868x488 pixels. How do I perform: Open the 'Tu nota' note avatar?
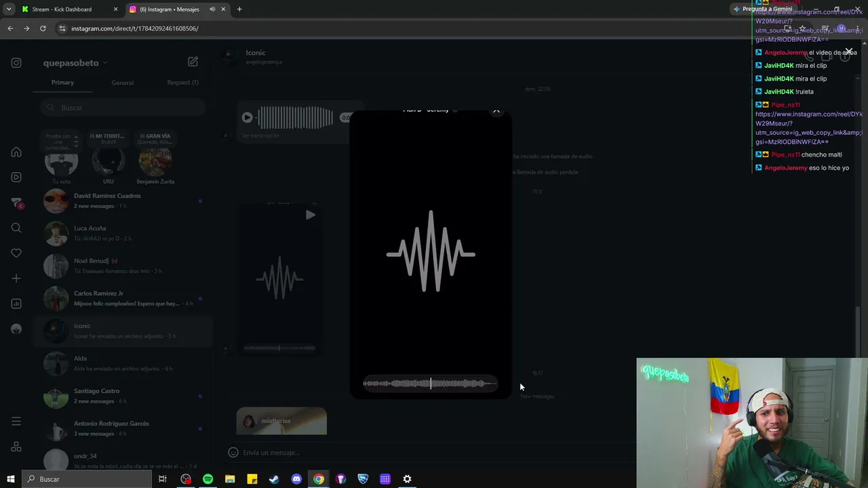(62, 162)
